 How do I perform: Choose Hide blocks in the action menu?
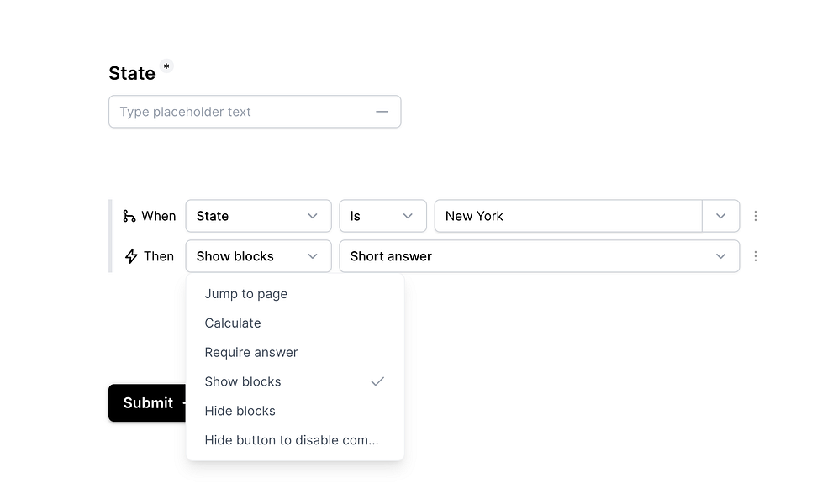[x=240, y=411]
